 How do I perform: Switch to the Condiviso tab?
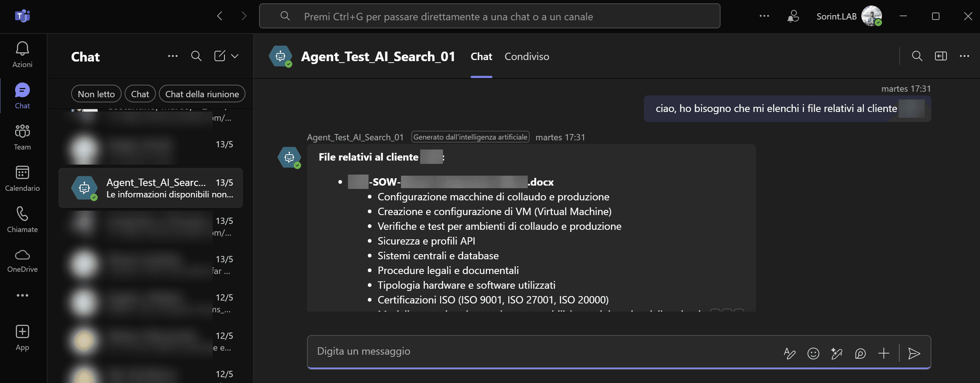tap(527, 56)
